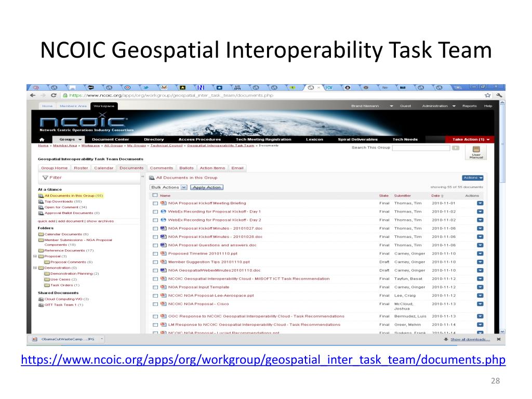The height and width of the screenshot is (399, 532).
Task: Click the NCOIC home icon in navigation bar
Action: tap(42, 139)
